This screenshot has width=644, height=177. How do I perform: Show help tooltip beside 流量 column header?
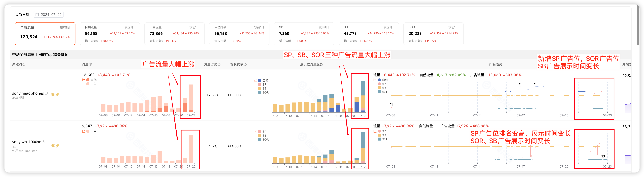tap(91, 64)
